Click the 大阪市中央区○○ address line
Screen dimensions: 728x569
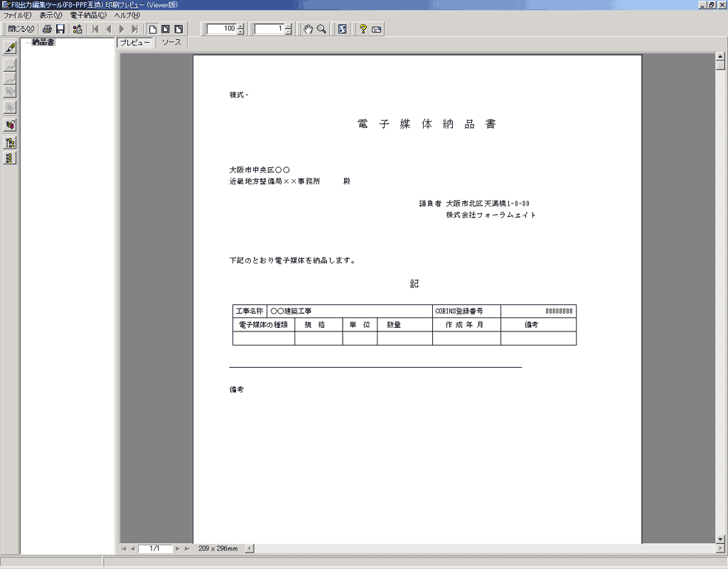(259, 170)
